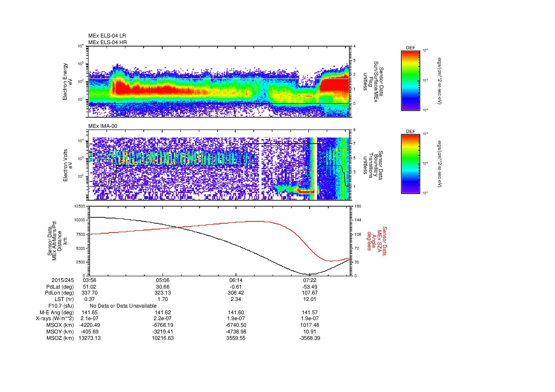Click the 'Sun/Surface/MEx Flag' axis label
Screen dimensions: 555x392
(x=373, y=82)
